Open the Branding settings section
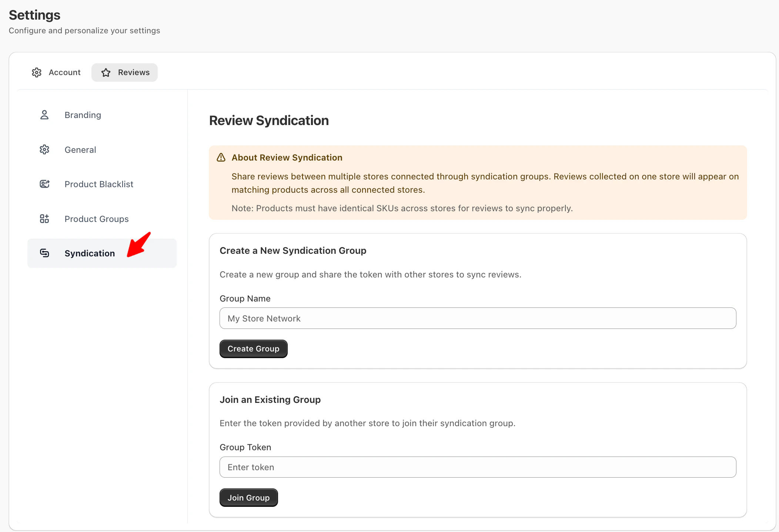Viewport: 779px width, 532px height. tap(83, 115)
